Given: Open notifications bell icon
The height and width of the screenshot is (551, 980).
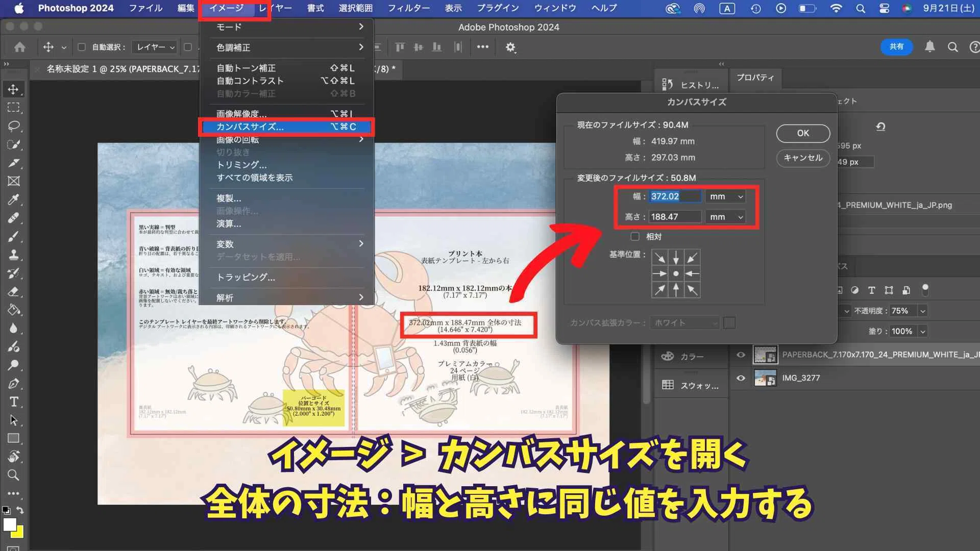Looking at the screenshot, I should point(930,47).
